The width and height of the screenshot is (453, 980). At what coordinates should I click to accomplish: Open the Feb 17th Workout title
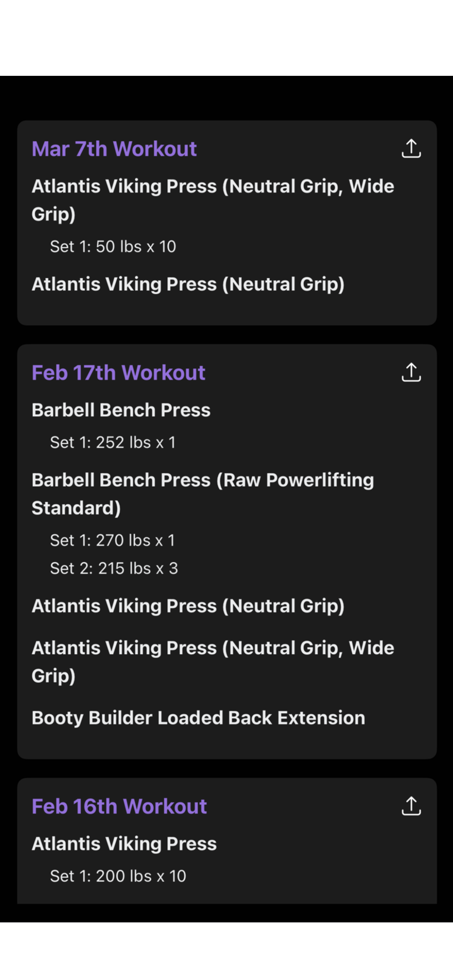[119, 372]
